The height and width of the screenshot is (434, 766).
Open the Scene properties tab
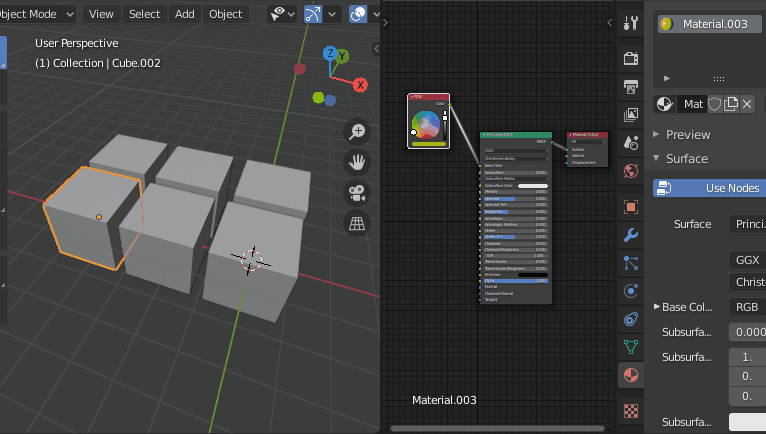631,143
